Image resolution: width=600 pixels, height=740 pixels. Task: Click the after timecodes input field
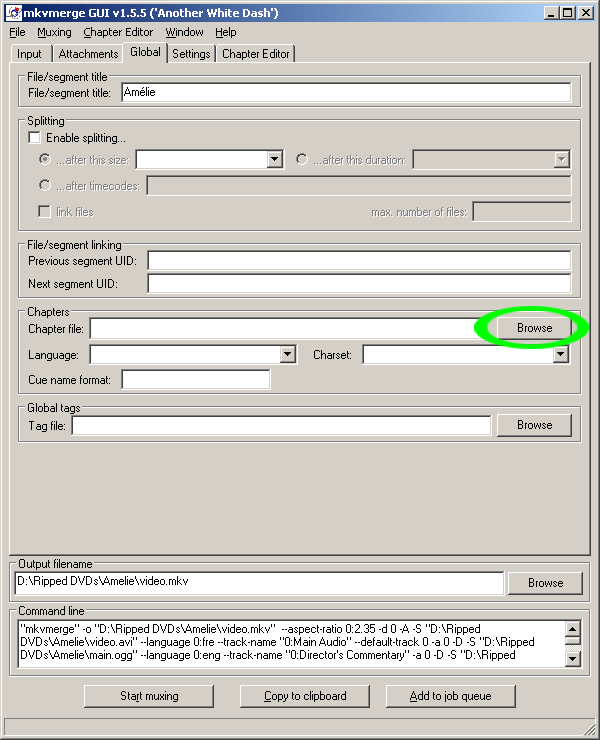pos(359,185)
